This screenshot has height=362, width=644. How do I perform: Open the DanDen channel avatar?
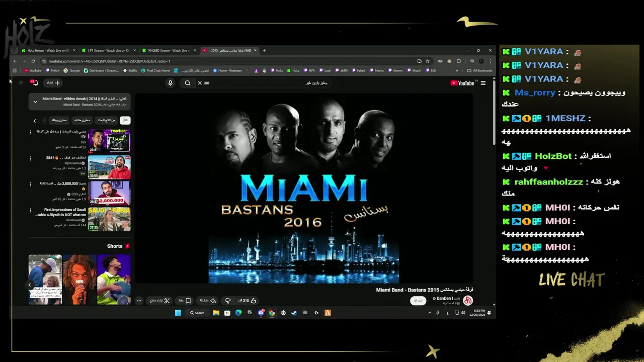468,301
